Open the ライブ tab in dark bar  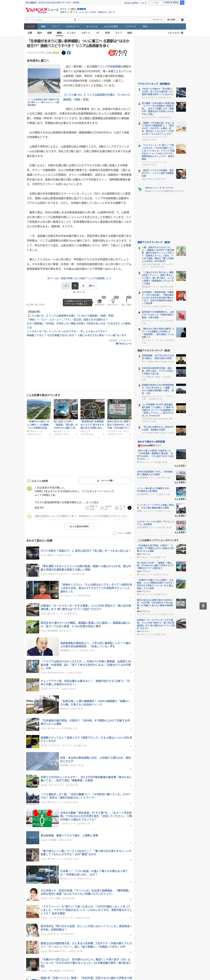[x=56, y=26]
